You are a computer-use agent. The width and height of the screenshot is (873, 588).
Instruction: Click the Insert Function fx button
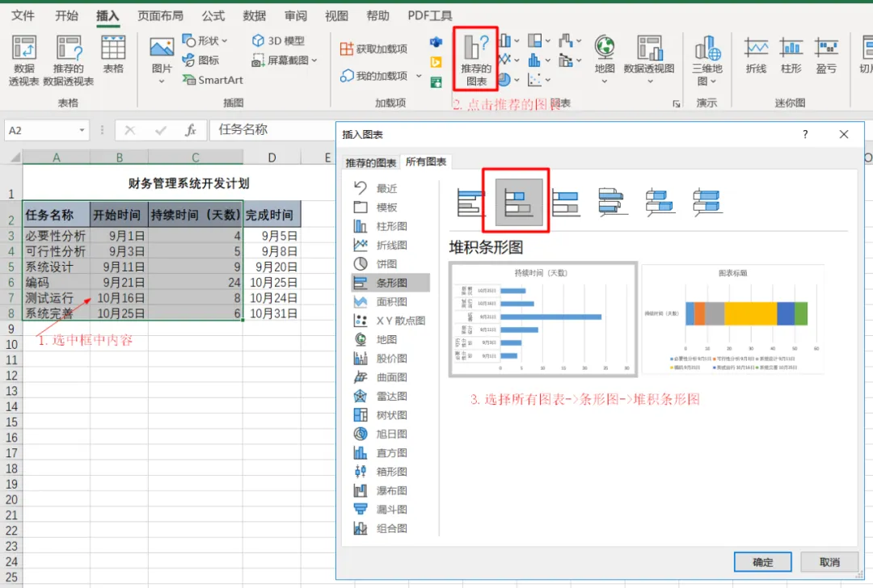tap(191, 130)
